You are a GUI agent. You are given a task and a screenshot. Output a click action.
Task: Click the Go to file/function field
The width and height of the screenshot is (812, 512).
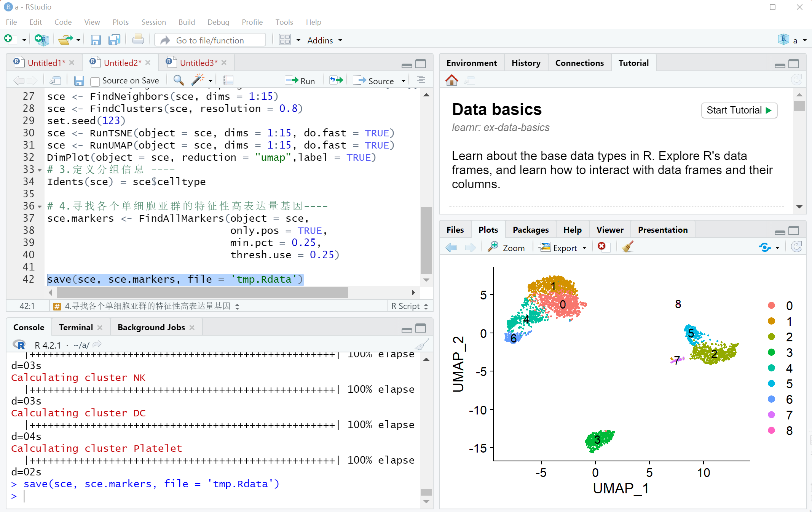(x=210, y=40)
